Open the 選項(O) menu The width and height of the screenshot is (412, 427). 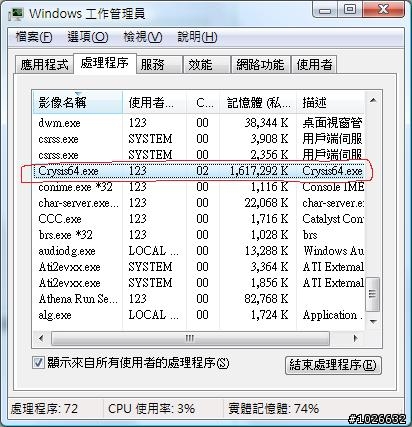pyautogui.click(x=88, y=37)
